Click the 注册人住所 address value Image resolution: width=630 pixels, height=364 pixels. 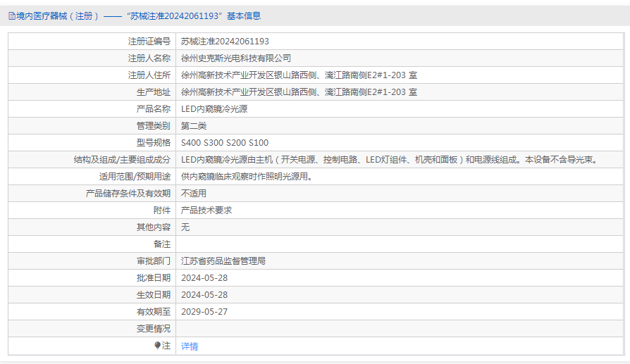pos(299,75)
